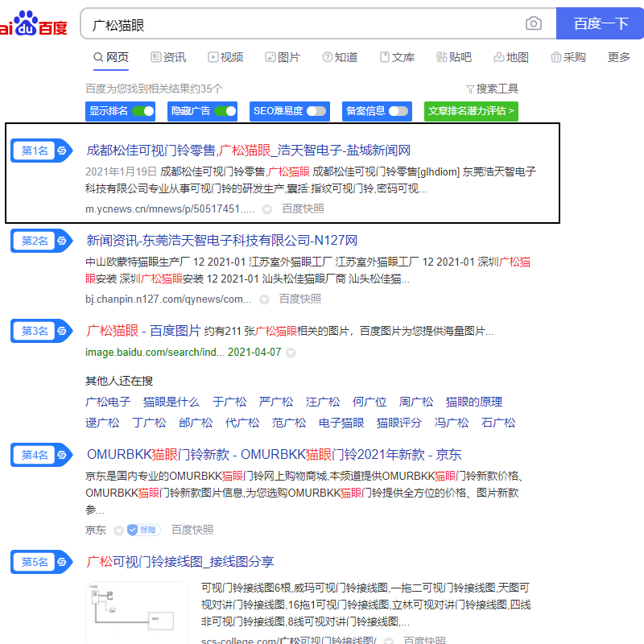The width and height of the screenshot is (644, 644).
Task: Click related search 代广松
Action: pyautogui.click(x=242, y=423)
